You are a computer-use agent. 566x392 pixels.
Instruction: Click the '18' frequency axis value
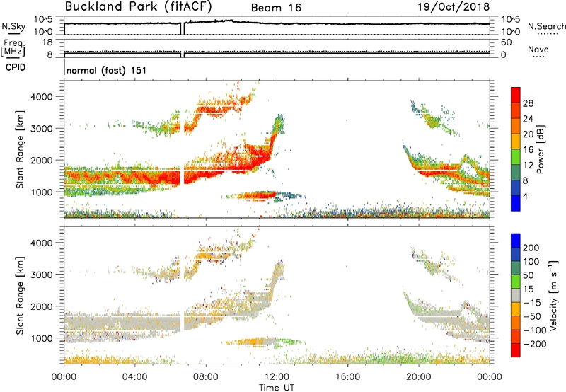pyautogui.click(x=47, y=42)
